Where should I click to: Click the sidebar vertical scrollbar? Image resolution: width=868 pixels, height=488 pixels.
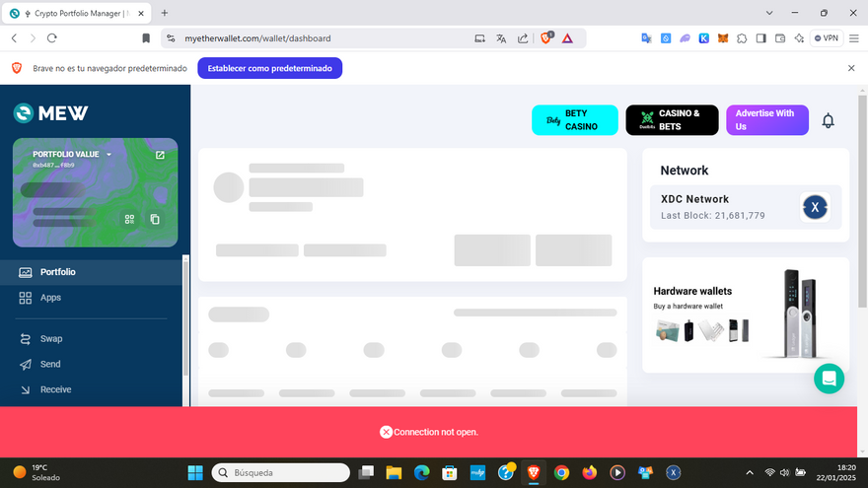click(185, 325)
